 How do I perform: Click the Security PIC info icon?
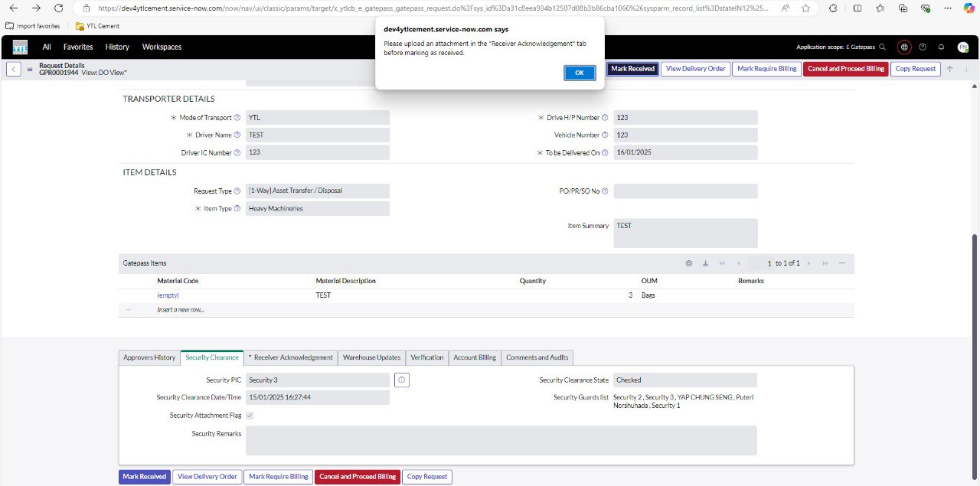402,380
